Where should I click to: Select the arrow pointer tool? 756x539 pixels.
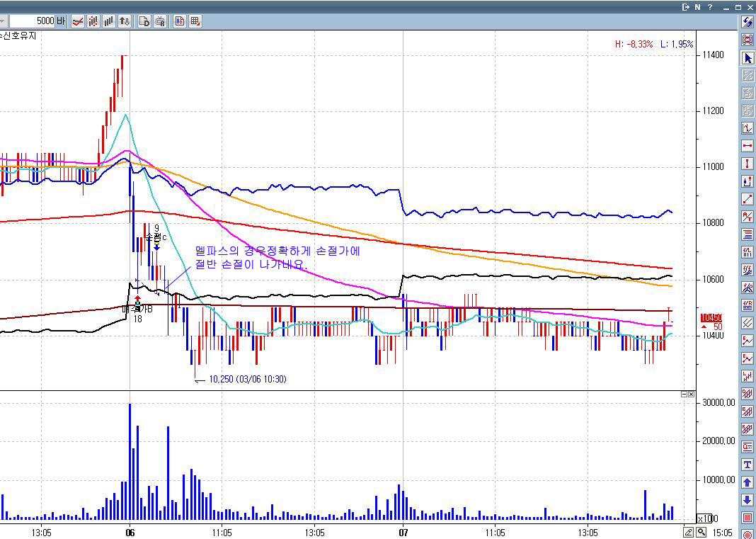(x=748, y=58)
